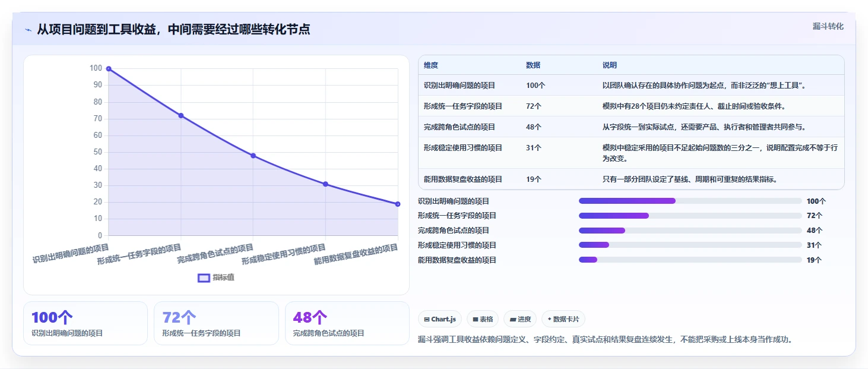Click the description starting 以团队确认存在的具体协作问题
Viewport: 868px width, 369px height.
coord(704,86)
